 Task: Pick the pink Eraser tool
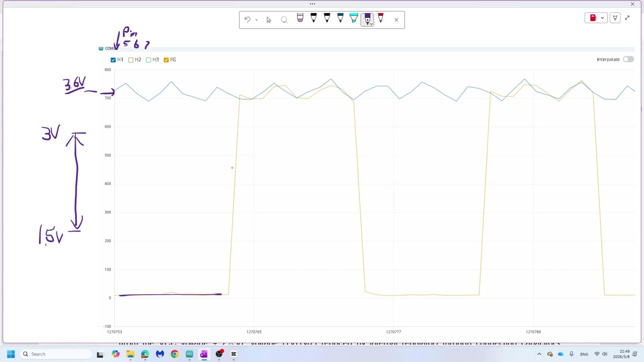click(x=300, y=18)
